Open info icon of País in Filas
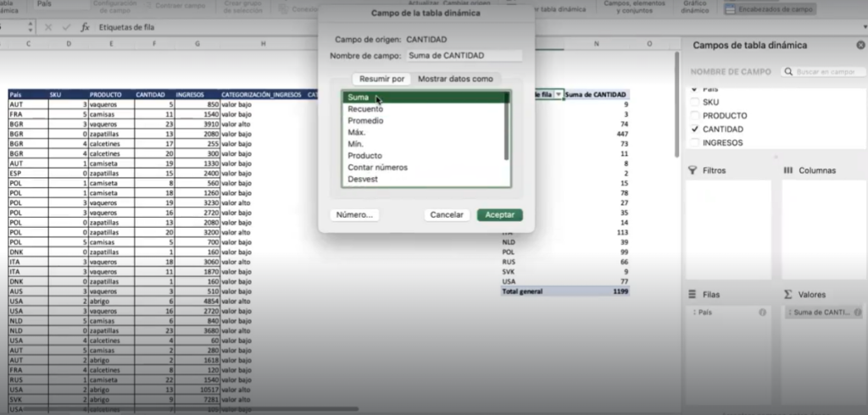The height and width of the screenshot is (415, 868). (762, 313)
